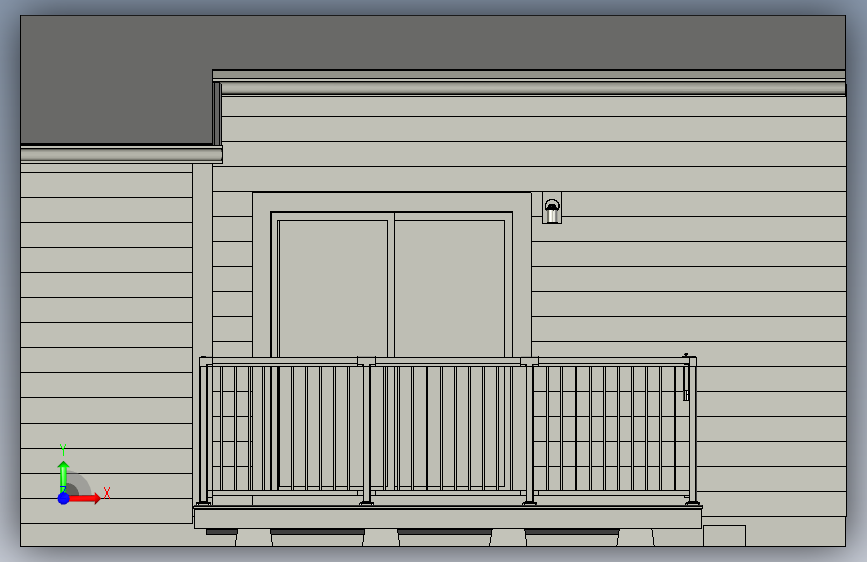Select the small rectangular block right of the deck base
This screenshot has width=867, height=562.
[724, 535]
